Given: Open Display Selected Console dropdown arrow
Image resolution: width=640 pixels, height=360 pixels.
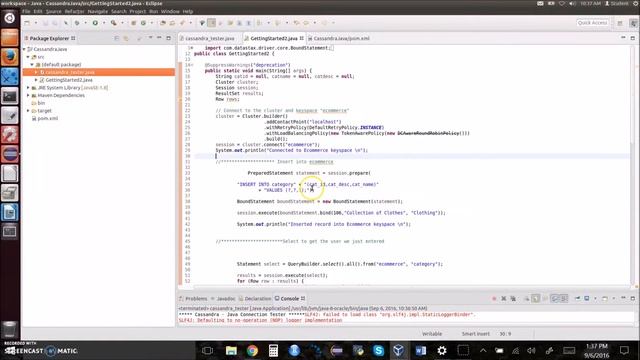Looking at the screenshot, I should tap(595, 299).
